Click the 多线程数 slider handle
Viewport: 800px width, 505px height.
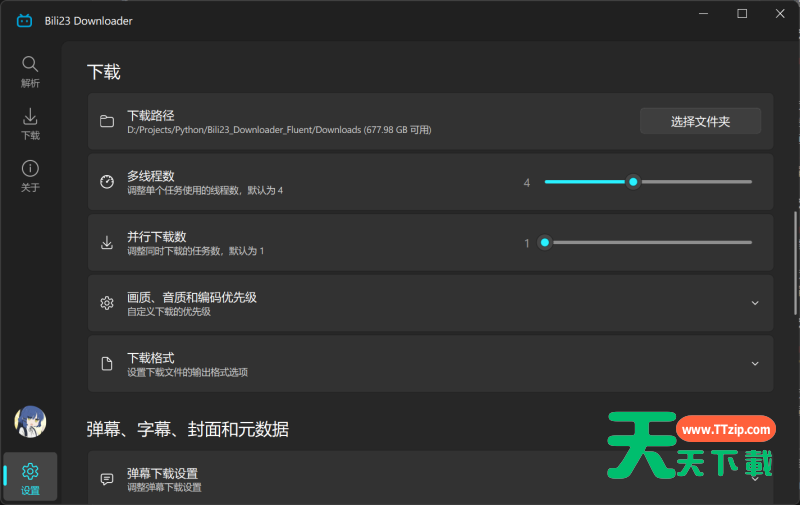pos(633,182)
